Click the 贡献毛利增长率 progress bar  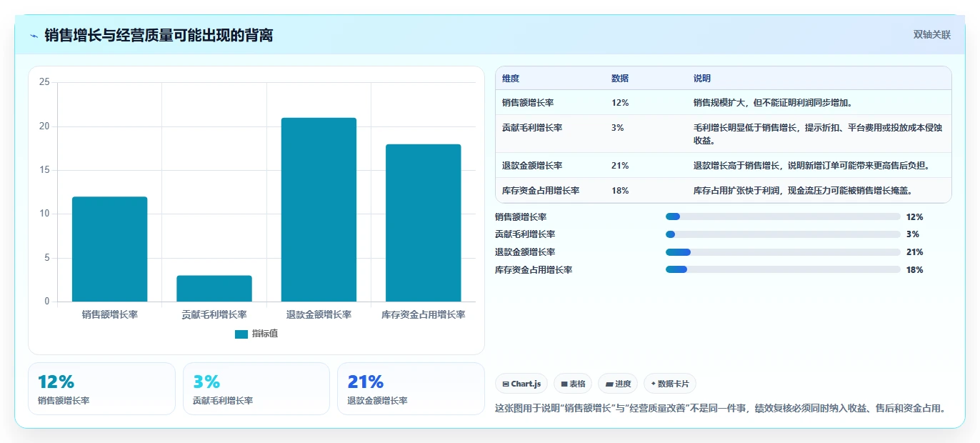(783, 234)
